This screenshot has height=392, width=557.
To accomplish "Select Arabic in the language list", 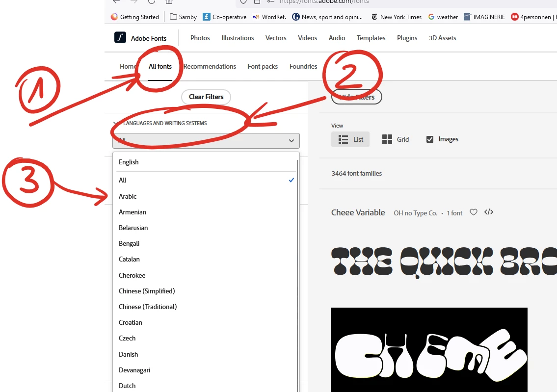I will pos(205,196).
